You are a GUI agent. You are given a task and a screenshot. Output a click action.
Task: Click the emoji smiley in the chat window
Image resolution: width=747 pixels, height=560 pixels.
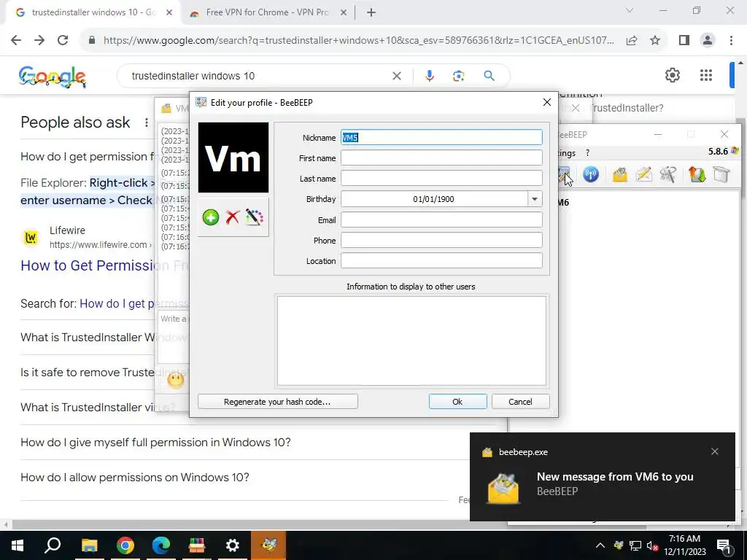click(x=175, y=380)
